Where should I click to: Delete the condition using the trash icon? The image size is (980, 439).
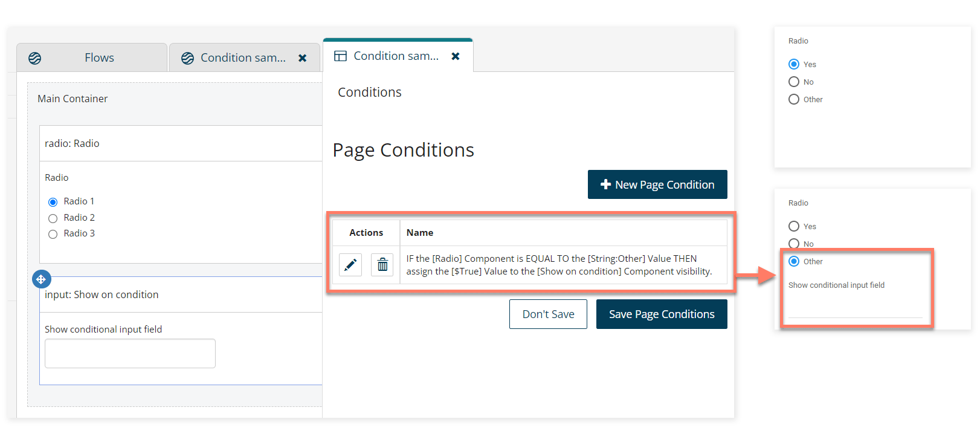pos(382,265)
